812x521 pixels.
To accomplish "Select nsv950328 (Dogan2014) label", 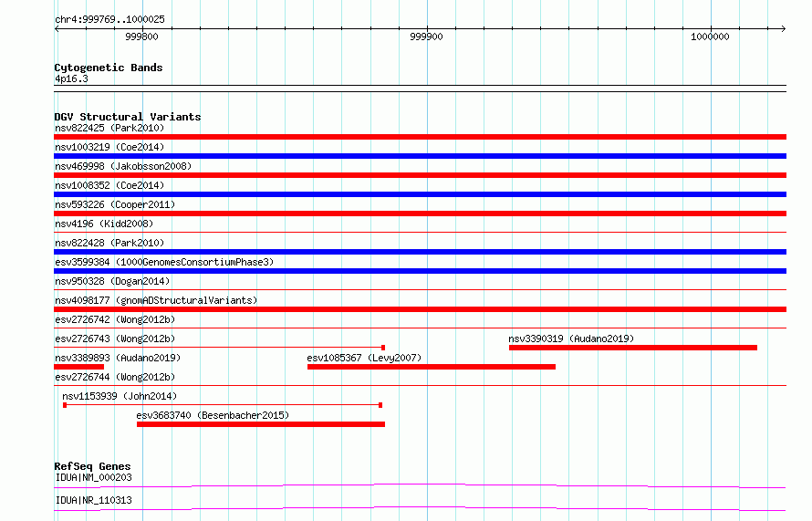I will pos(112,281).
